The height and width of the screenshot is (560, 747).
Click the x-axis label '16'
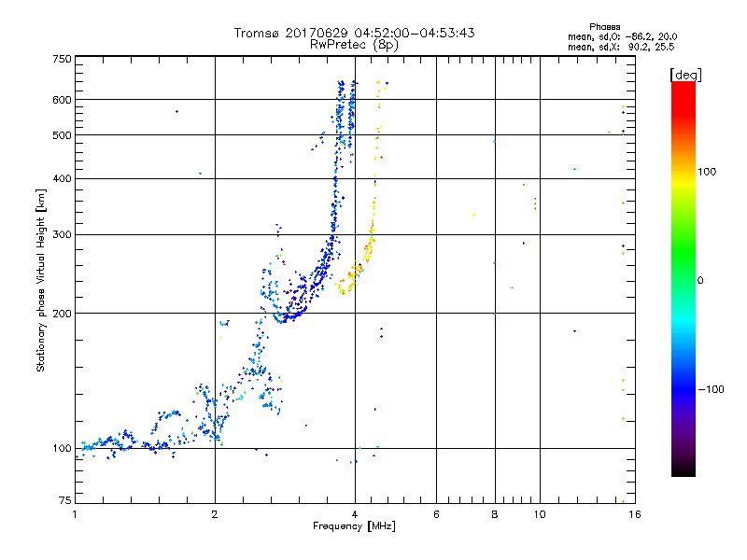[635, 514]
